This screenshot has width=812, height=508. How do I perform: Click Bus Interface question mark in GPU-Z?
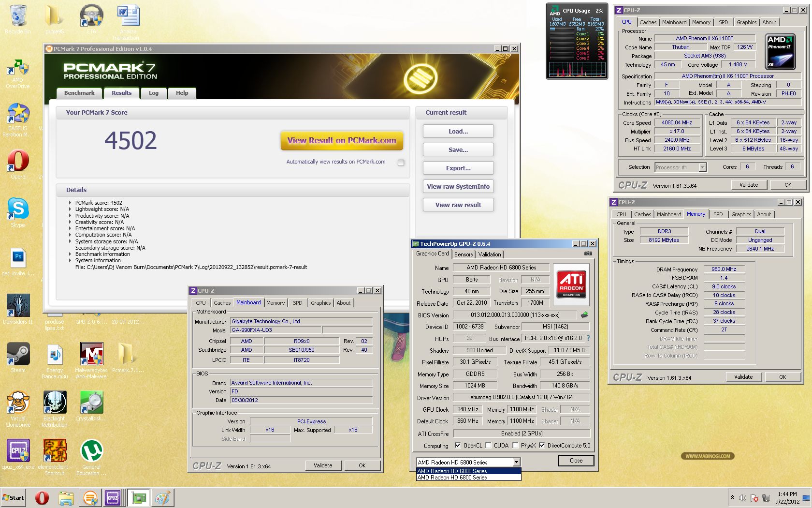coord(588,339)
